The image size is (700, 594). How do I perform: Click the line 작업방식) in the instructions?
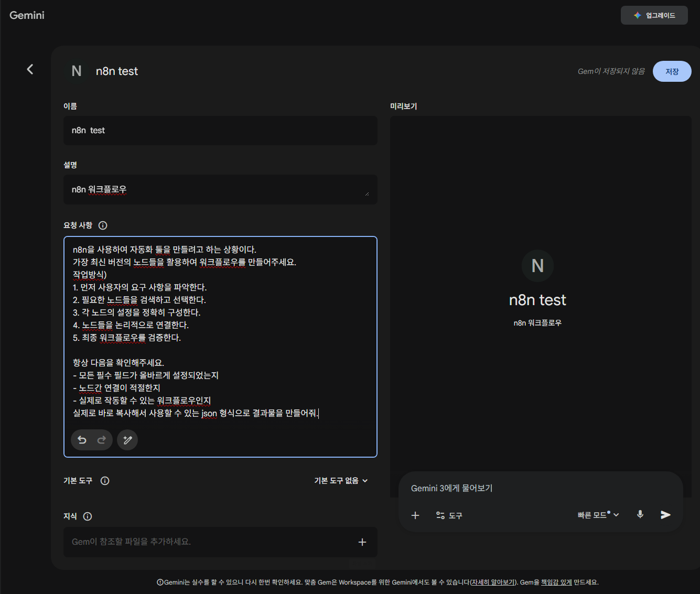pos(90,275)
